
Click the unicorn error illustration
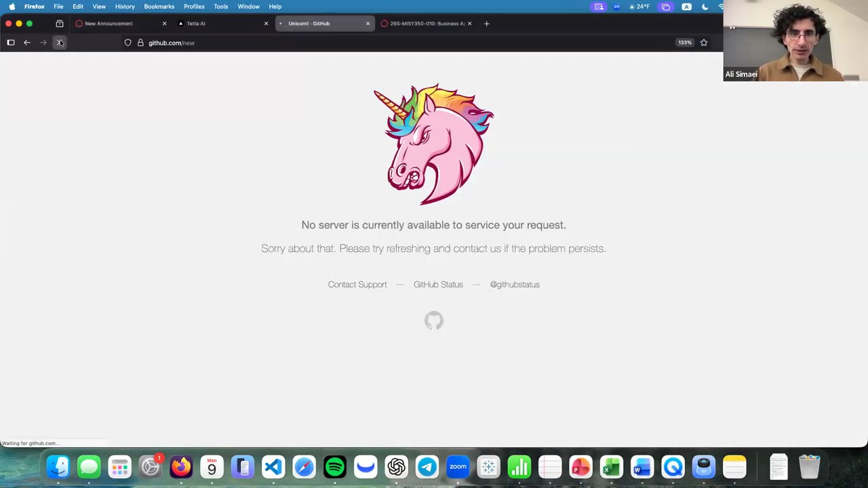(434, 144)
